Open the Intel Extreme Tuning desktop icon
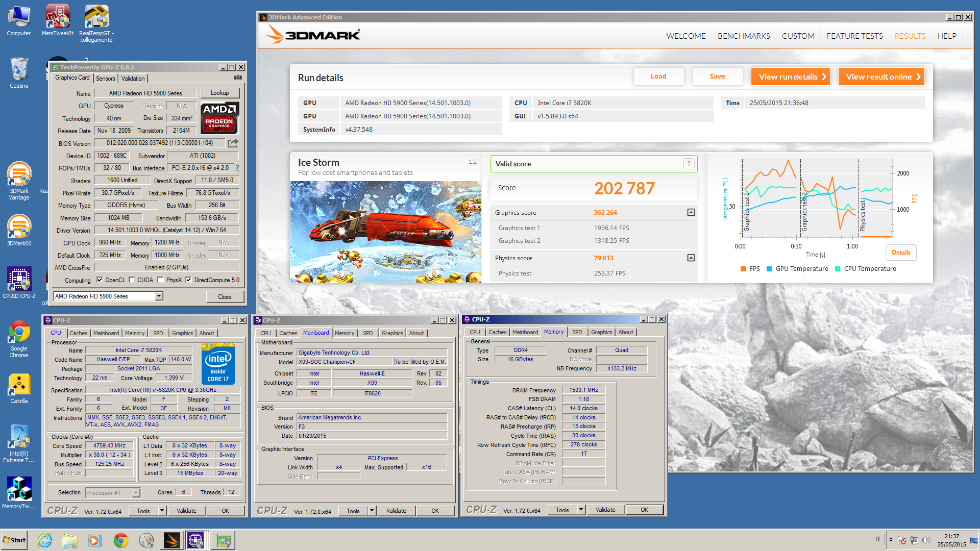The image size is (980, 551). pyautogui.click(x=19, y=444)
